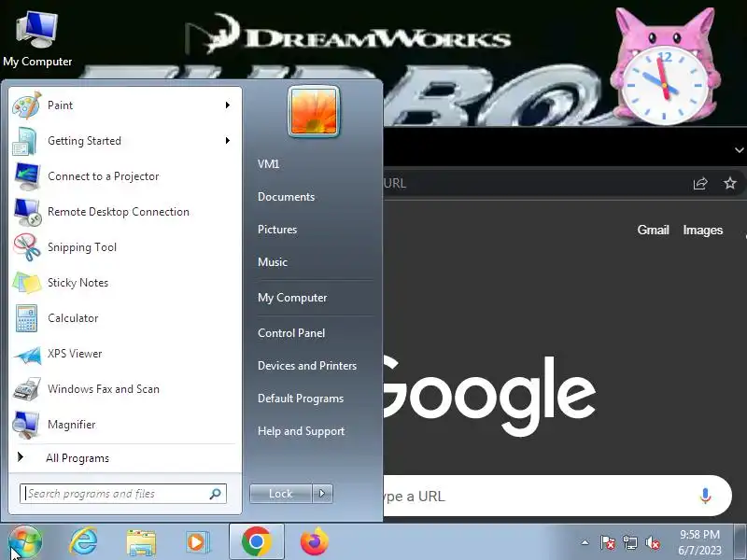Open the network status tray icon
Viewport: 747px width, 560px height.
click(x=629, y=542)
